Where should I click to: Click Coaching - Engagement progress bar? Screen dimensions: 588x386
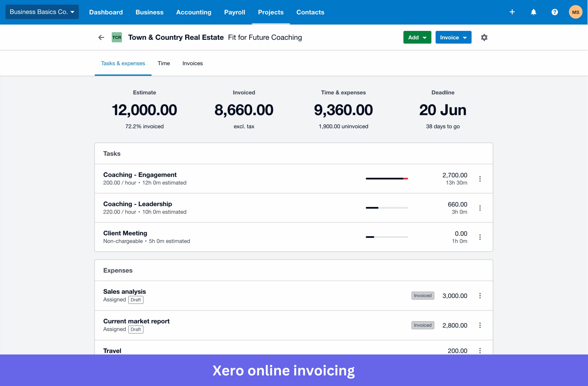coord(387,179)
